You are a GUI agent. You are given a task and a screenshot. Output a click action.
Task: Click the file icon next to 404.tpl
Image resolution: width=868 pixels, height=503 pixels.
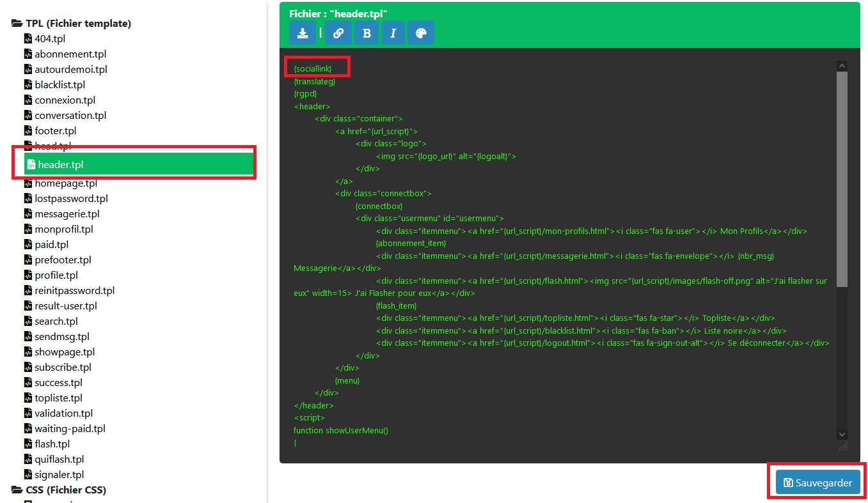pyautogui.click(x=28, y=38)
